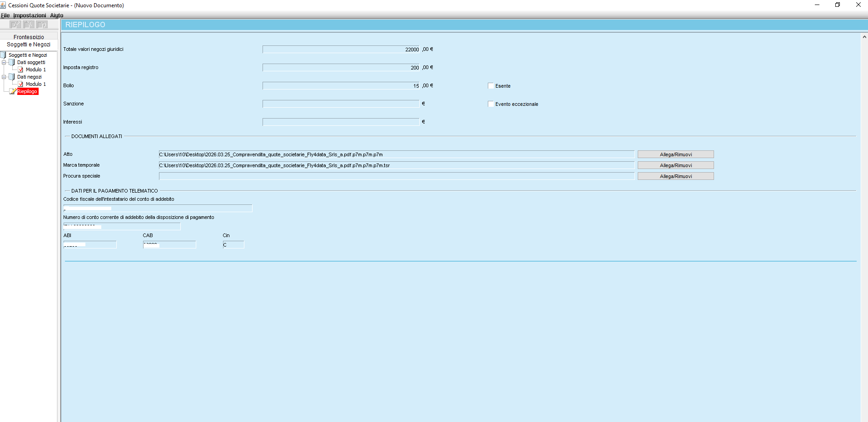Viewport: 868px width, 422px height.
Task: Click Allega/Rimuovi for the Atto file
Action: (x=676, y=154)
